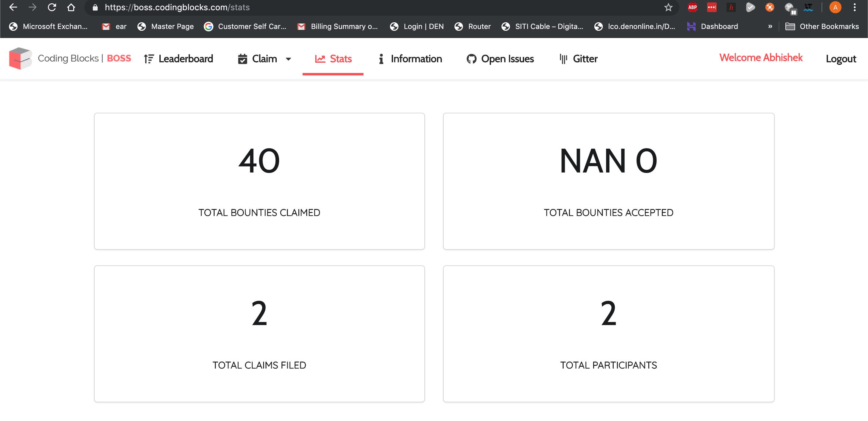Screen dimensions: 868x421
Task: Click the orange profile avatar icon
Action: tap(835, 8)
